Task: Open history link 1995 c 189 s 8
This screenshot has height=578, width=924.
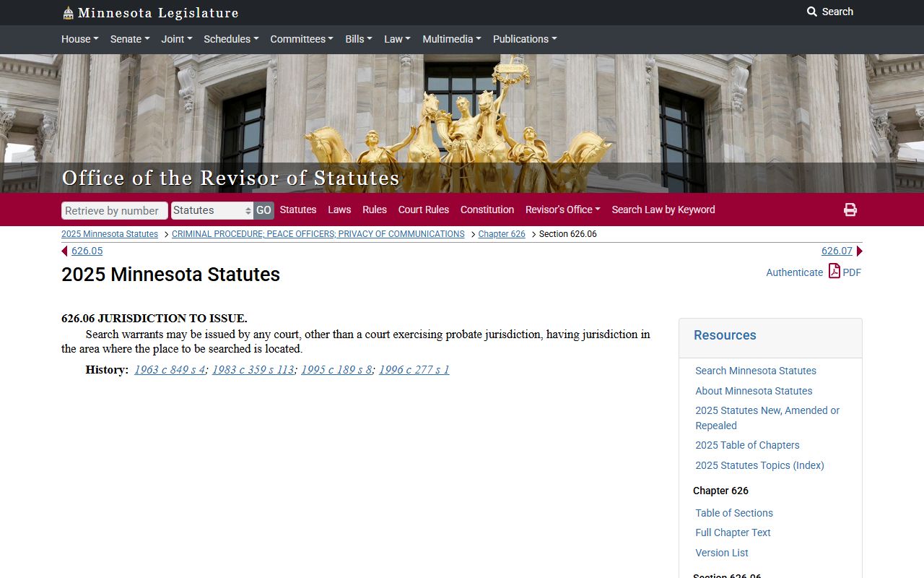Action: pyautogui.click(x=336, y=370)
